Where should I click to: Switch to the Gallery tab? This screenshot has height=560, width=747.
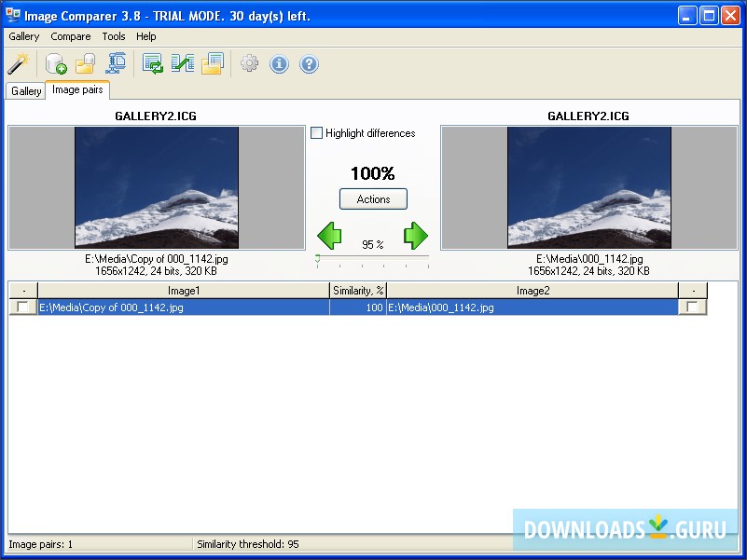24,90
